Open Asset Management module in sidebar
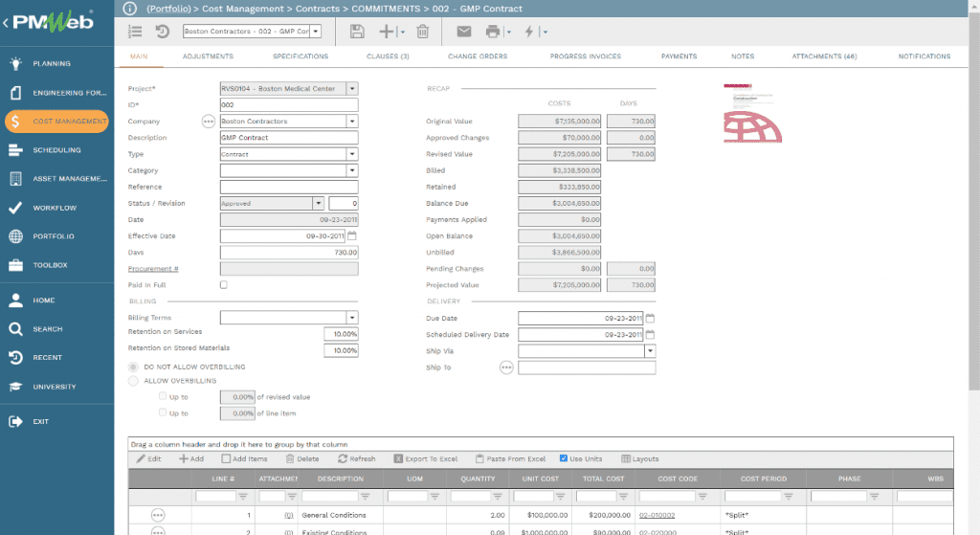The image size is (980, 535). (56, 179)
